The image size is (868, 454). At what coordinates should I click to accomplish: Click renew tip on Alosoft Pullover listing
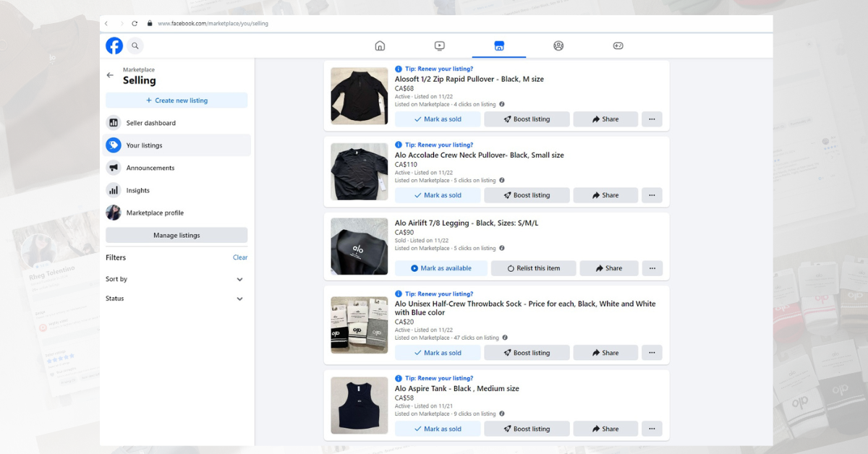coord(434,69)
